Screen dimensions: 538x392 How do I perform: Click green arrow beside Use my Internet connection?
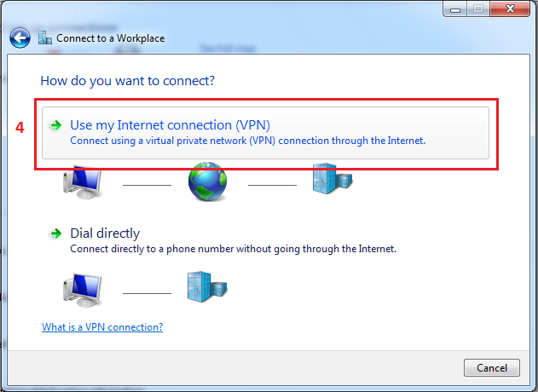click(56, 125)
